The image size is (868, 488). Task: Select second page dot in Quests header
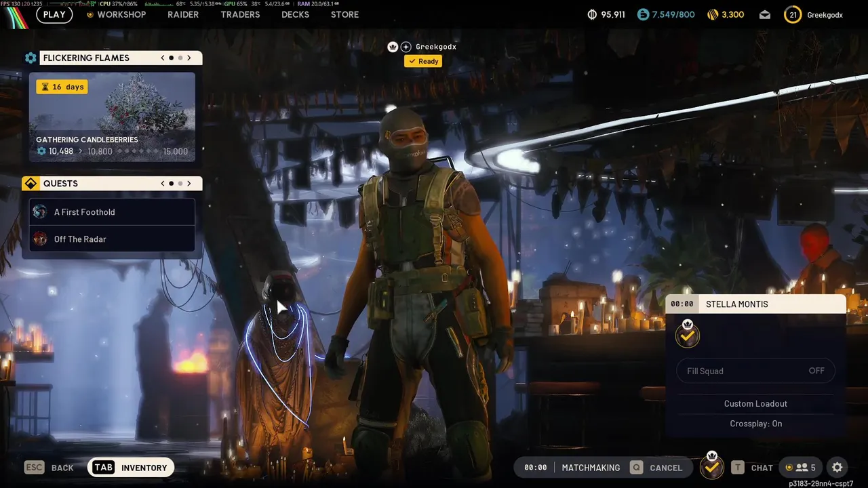click(180, 184)
